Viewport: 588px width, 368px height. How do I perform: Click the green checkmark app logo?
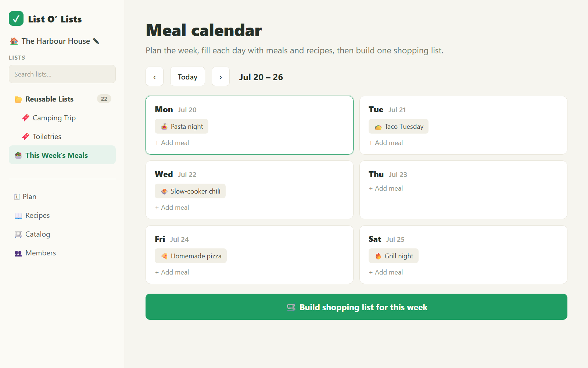pyautogui.click(x=16, y=18)
